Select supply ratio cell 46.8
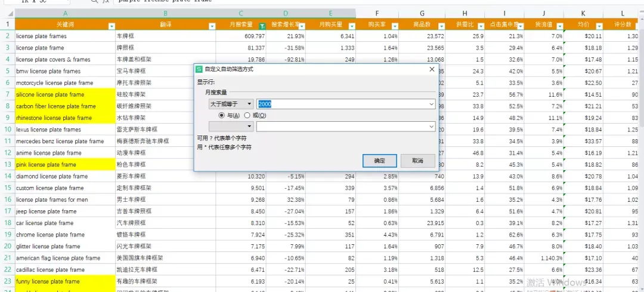The image size is (644, 292). point(465,153)
